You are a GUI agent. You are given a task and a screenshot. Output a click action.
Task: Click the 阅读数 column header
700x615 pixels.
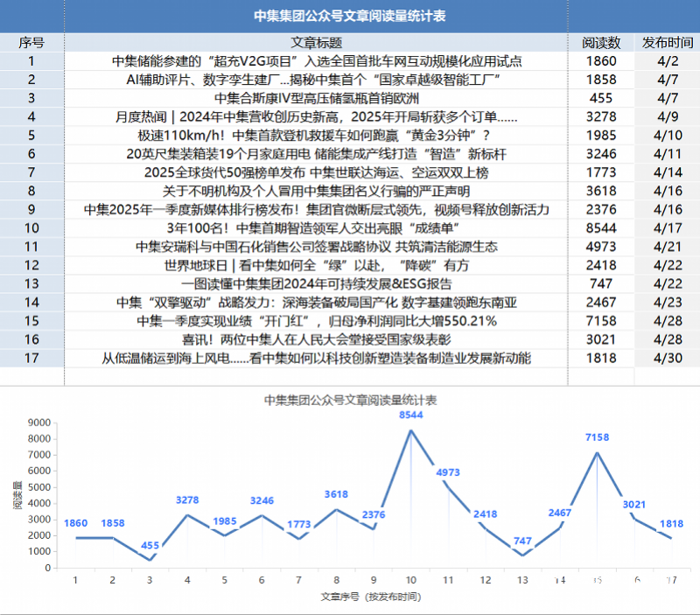[x=601, y=43]
